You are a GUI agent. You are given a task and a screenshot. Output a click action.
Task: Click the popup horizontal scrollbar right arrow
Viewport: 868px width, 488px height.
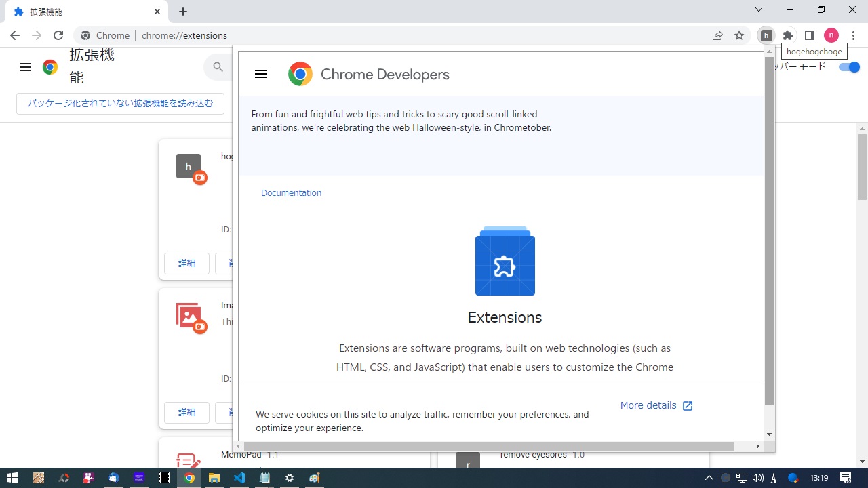pyautogui.click(x=758, y=446)
